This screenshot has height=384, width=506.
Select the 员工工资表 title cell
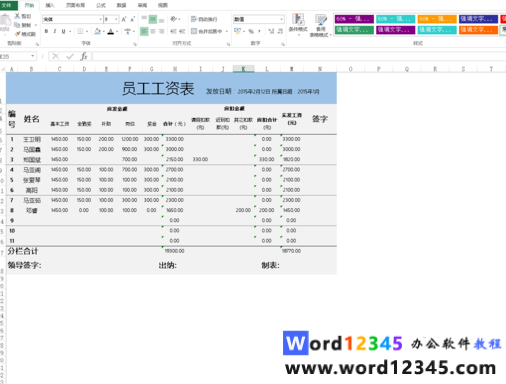pos(171,88)
